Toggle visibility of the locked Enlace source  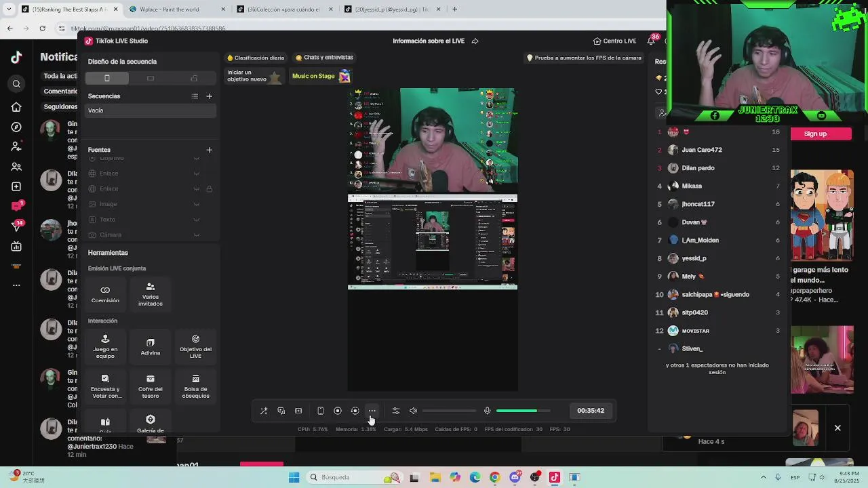pos(197,189)
